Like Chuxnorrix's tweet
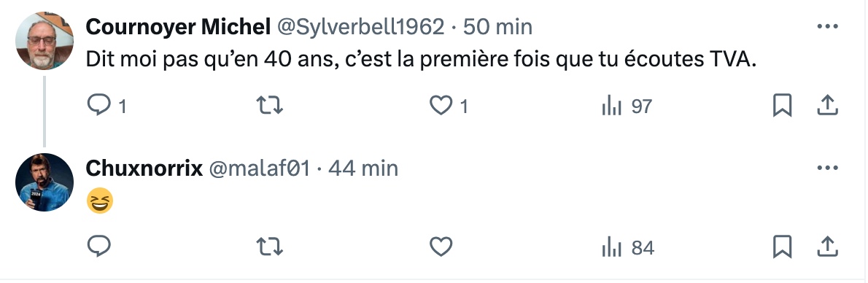Image resolution: width=868 pixels, height=283 pixels. click(x=441, y=247)
